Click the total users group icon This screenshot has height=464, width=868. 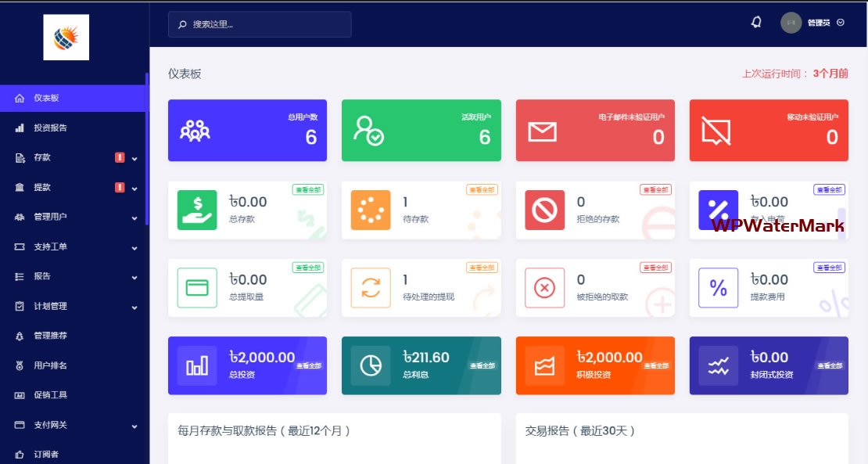(x=195, y=131)
